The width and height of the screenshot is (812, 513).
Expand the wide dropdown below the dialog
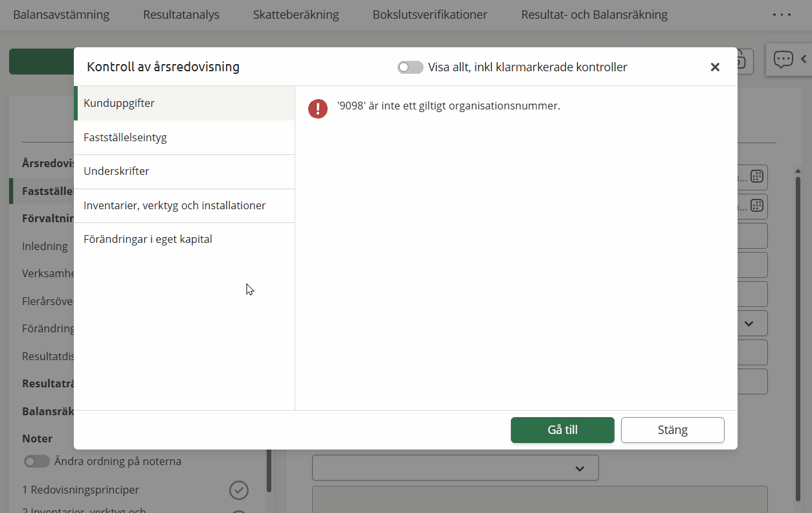click(x=455, y=468)
